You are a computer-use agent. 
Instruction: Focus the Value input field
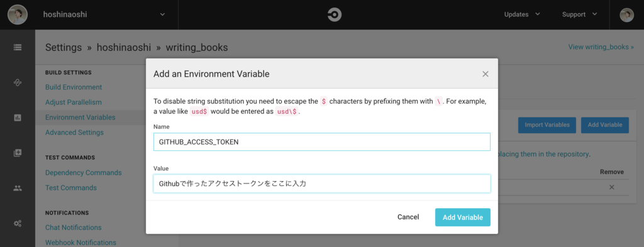click(x=322, y=184)
